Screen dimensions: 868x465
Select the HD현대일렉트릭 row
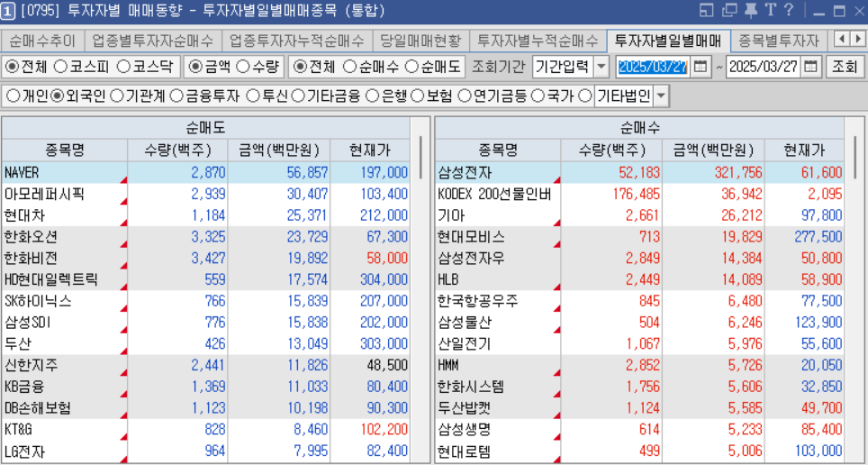(x=205, y=280)
